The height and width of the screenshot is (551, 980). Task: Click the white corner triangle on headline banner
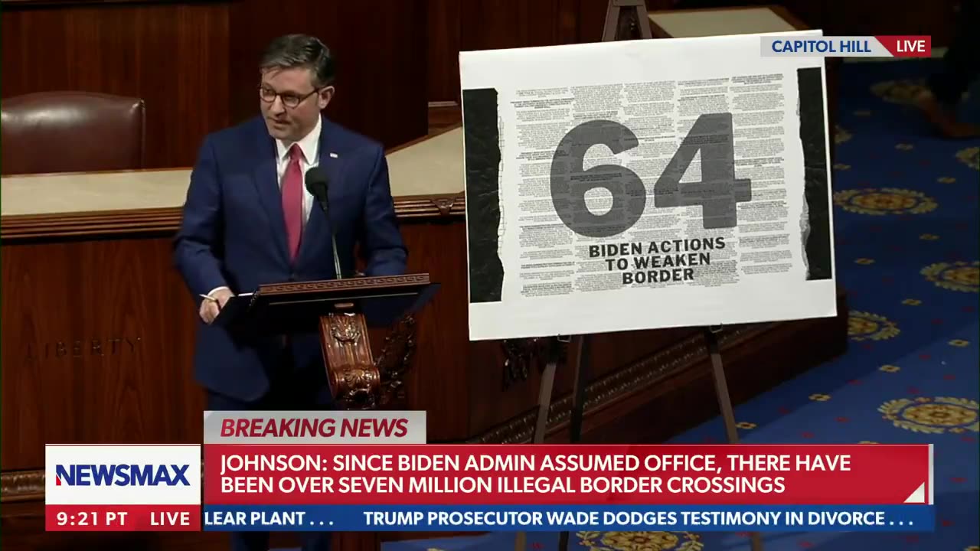click(x=915, y=493)
